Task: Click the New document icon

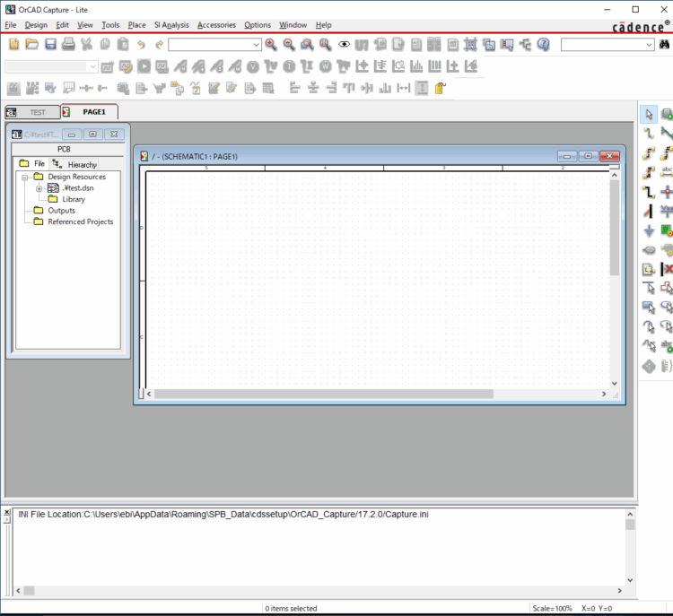Action: tap(13, 44)
